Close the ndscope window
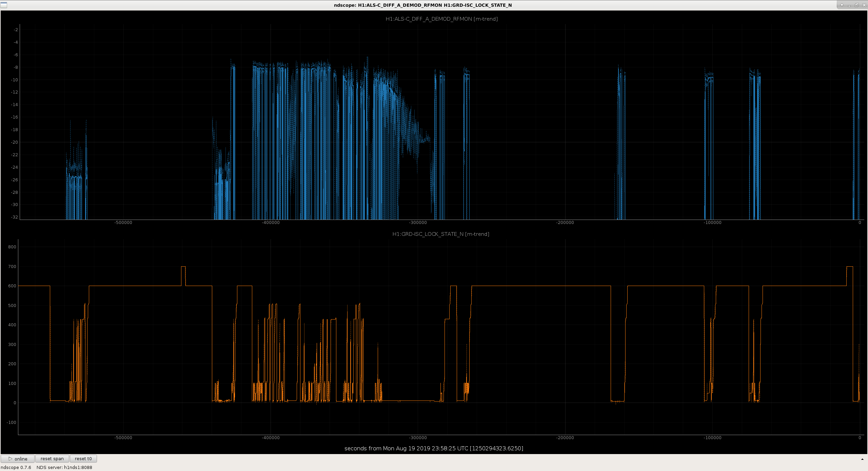The image size is (868, 471). 864,5
